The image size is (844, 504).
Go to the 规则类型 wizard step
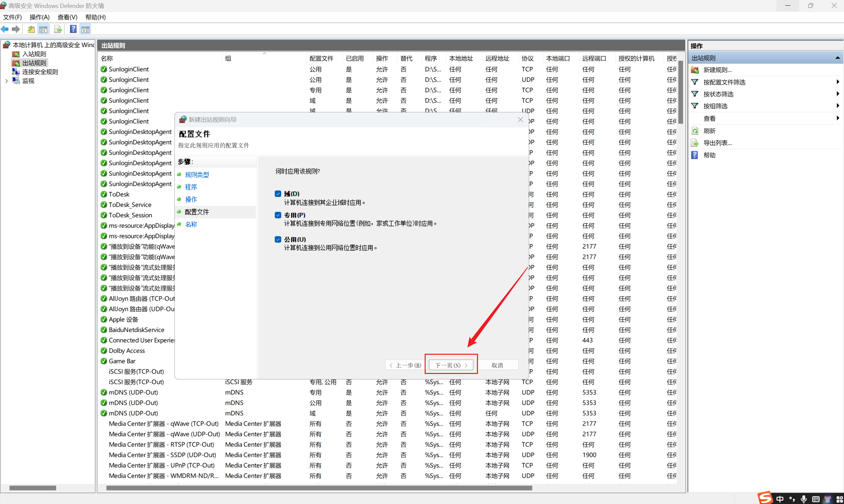[197, 175]
